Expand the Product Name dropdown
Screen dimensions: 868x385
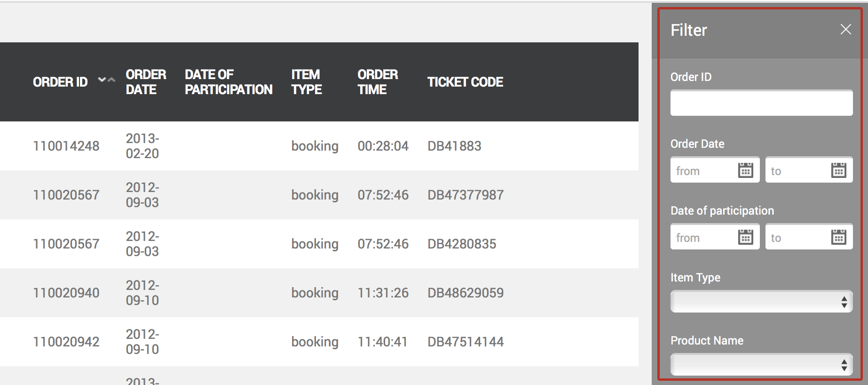(761, 365)
